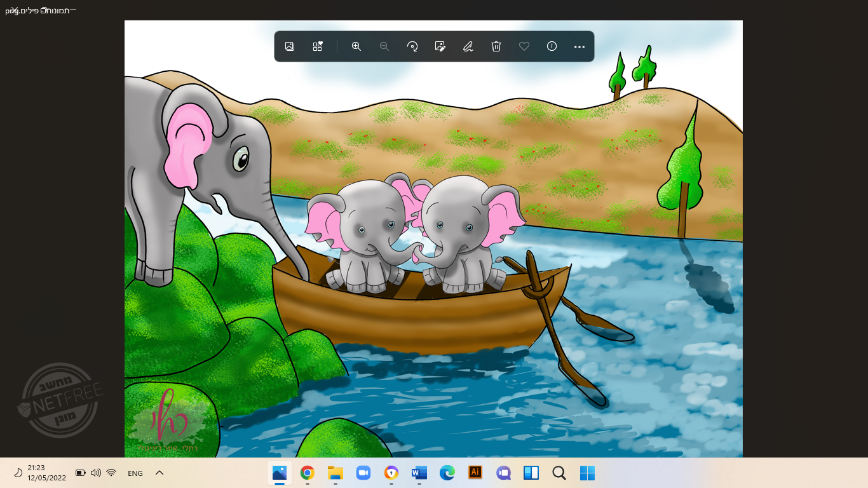Open the Windows Start menu

point(587,473)
